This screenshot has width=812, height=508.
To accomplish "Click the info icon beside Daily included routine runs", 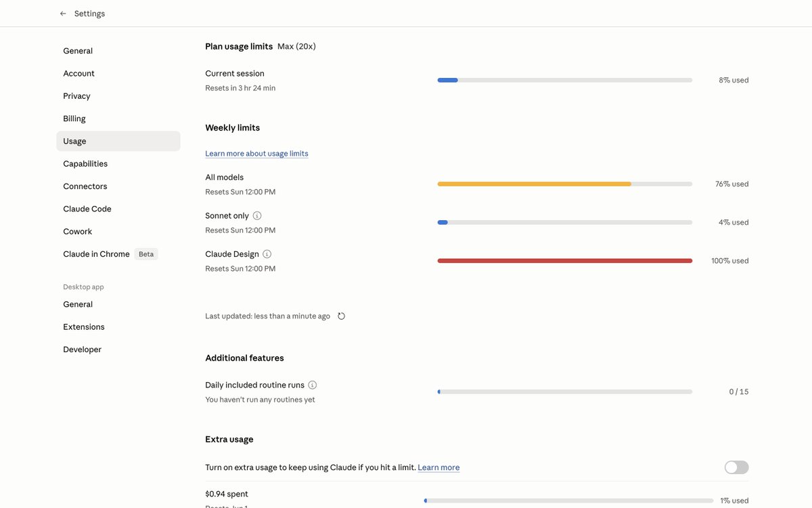I will tap(313, 385).
